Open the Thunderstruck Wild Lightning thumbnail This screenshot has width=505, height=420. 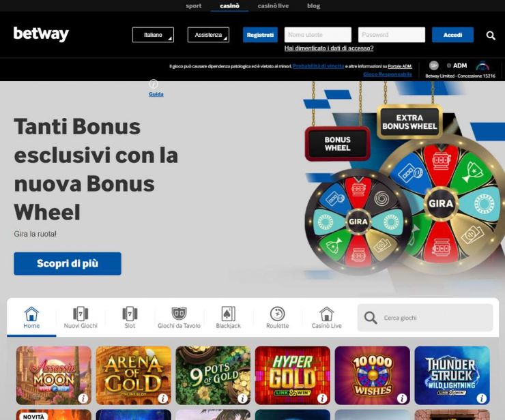tap(452, 375)
